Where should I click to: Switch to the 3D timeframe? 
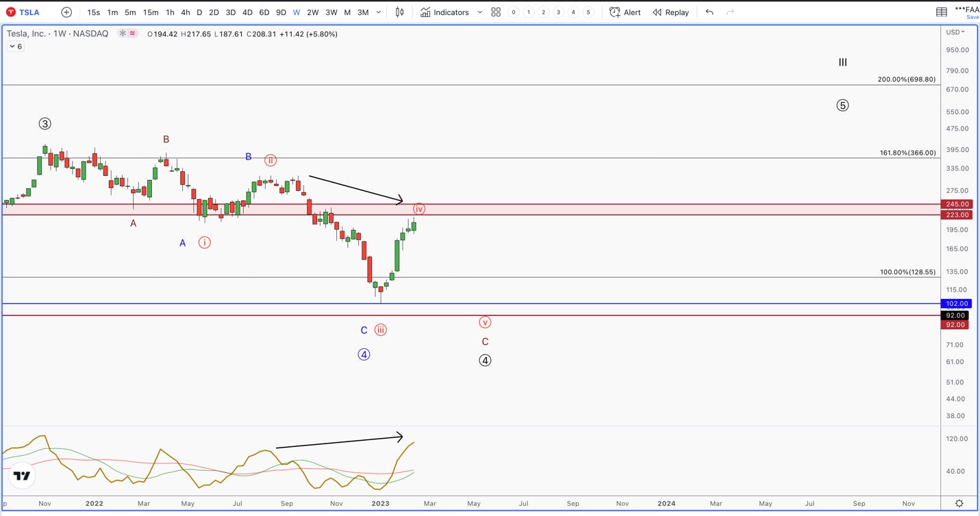point(231,12)
